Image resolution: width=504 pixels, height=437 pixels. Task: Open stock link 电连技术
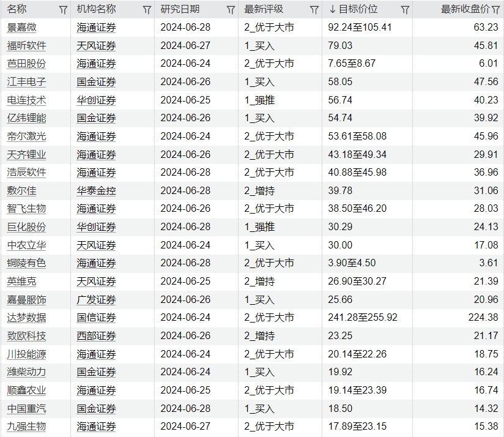(x=27, y=100)
